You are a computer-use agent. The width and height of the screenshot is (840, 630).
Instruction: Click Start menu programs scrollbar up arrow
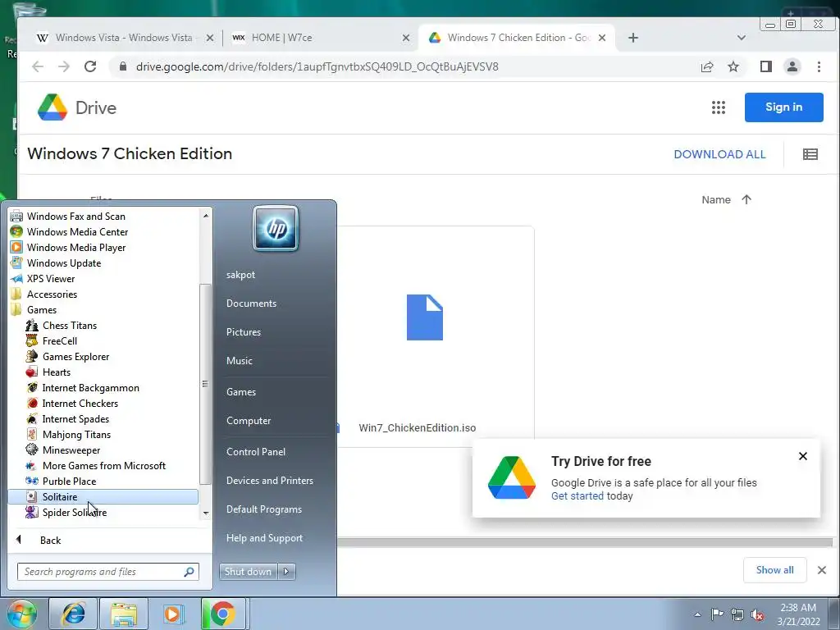(x=206, y=216)
